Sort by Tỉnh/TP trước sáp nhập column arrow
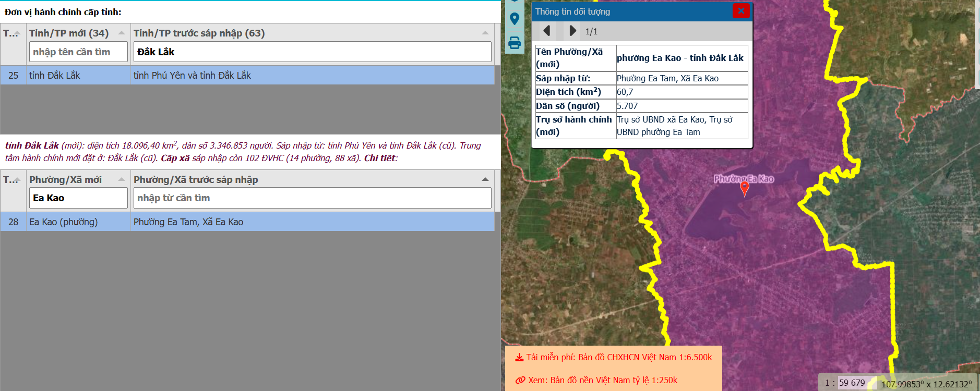The image size is (980, 391). 485,33
